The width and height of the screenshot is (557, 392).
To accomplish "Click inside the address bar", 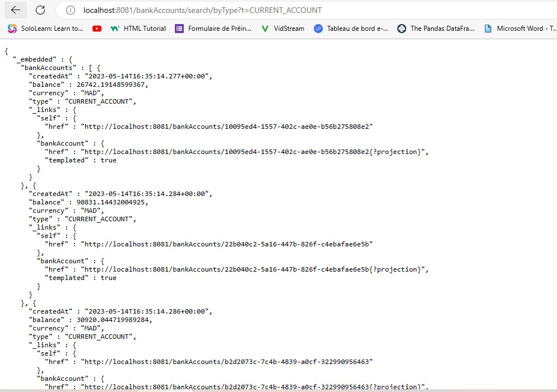I will pos(224,10).
